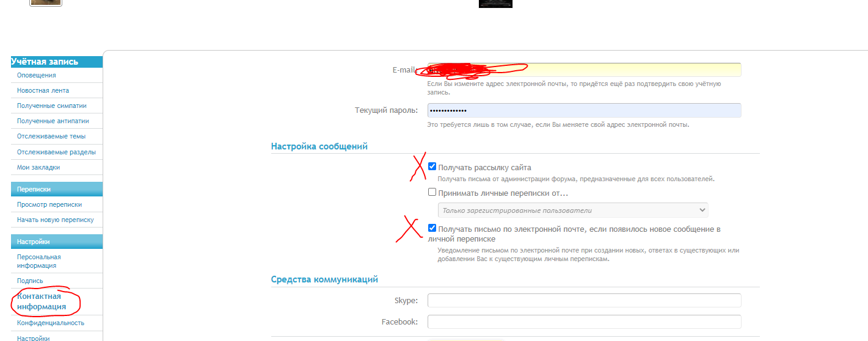Select 'Начать новую переписку'
This screenshot has height=341, width=868.
point(56,220)
